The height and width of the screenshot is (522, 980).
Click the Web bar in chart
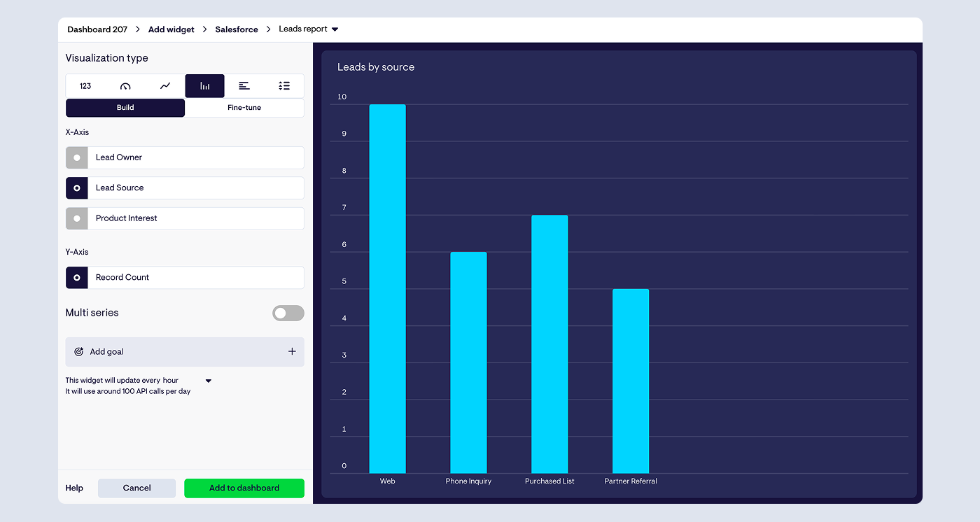(x=387, y=288)
